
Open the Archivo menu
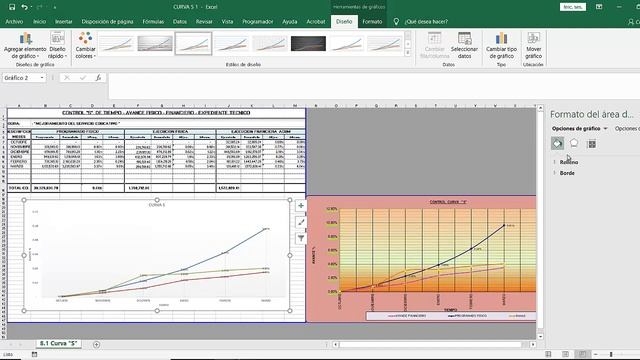coord(14,22)
